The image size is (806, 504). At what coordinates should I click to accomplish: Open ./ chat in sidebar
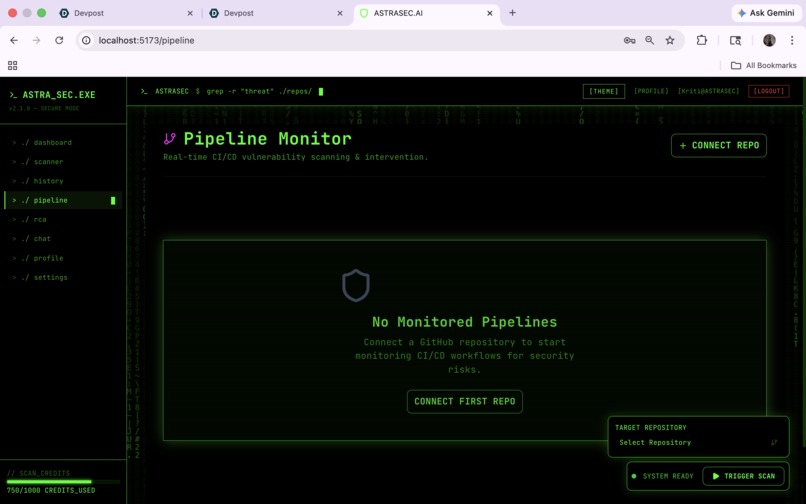coord(63,239)
